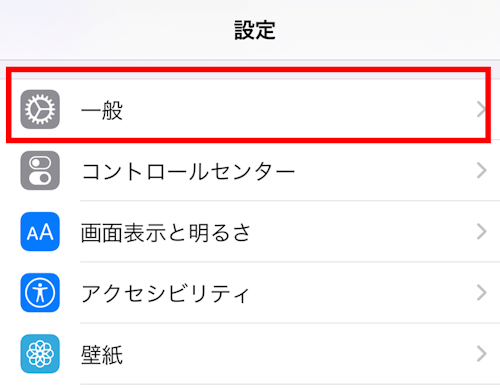Tap the gray gear icon for 一般
The width and height of the screenshot is (500, 388).
40,109
